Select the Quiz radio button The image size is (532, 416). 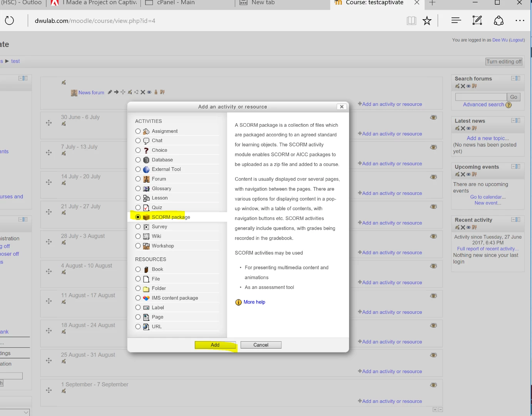point(138,208)
